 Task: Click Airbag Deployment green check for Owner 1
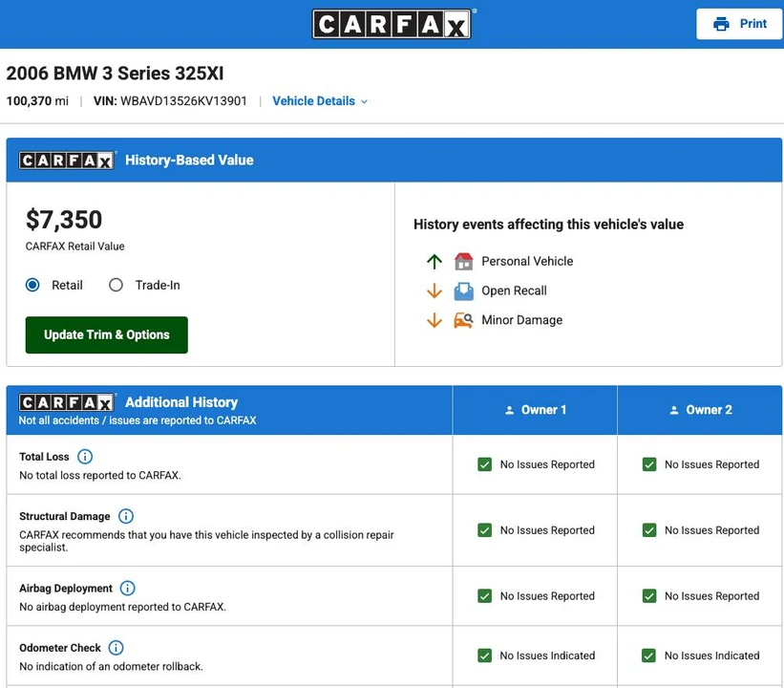pos(484,596)
